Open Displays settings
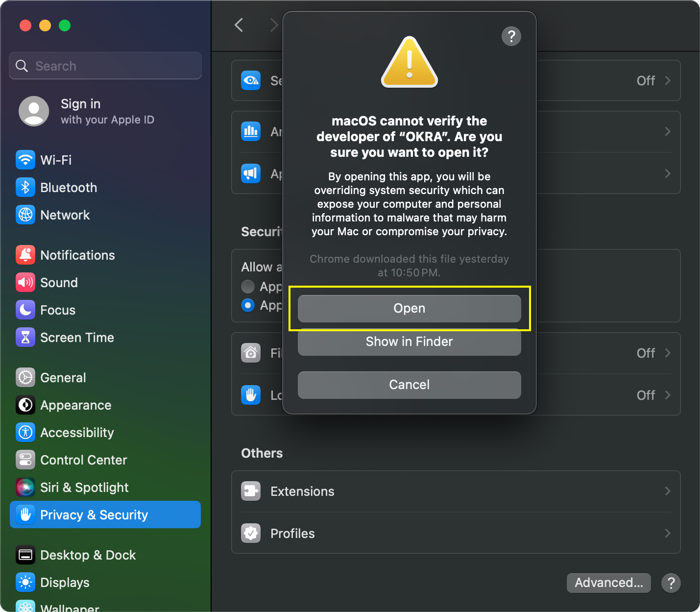 click(105, 583)
